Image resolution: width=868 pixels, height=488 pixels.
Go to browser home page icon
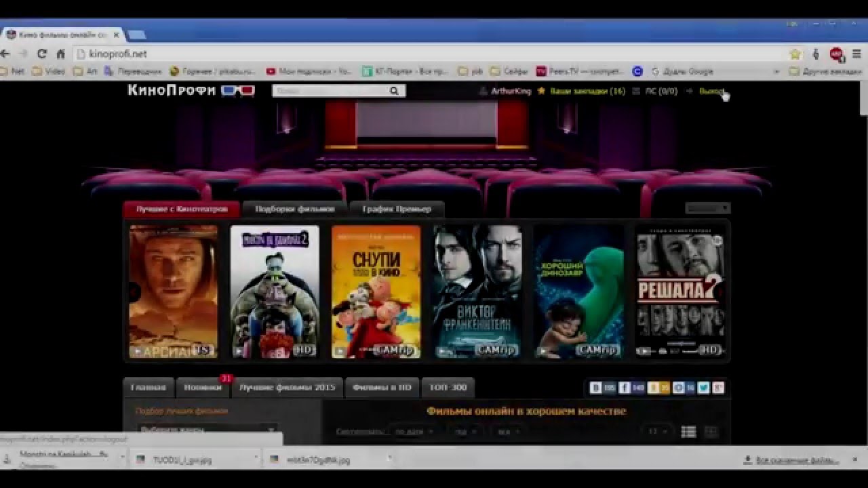coord(60,54)
